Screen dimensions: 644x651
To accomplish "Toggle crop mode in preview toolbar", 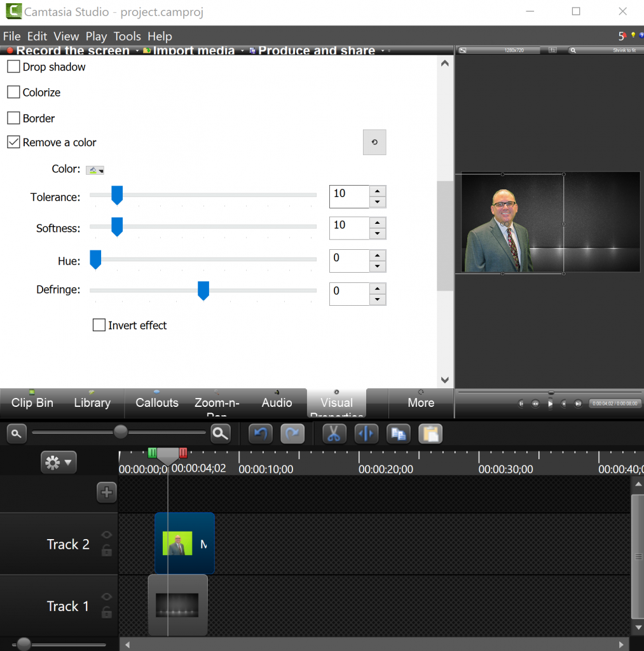I will click(552, 50).
